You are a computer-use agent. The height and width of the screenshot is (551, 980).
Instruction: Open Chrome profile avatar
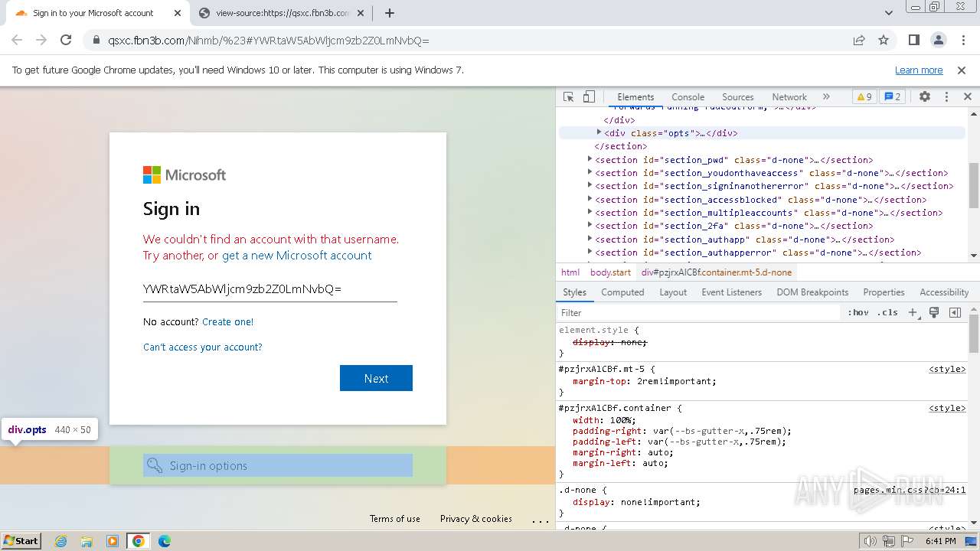point(938,40)
